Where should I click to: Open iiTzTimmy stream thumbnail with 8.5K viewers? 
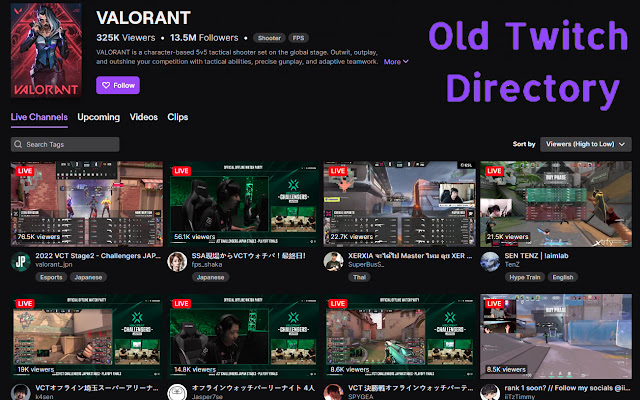pyautogui.click(x=556, y=336)
